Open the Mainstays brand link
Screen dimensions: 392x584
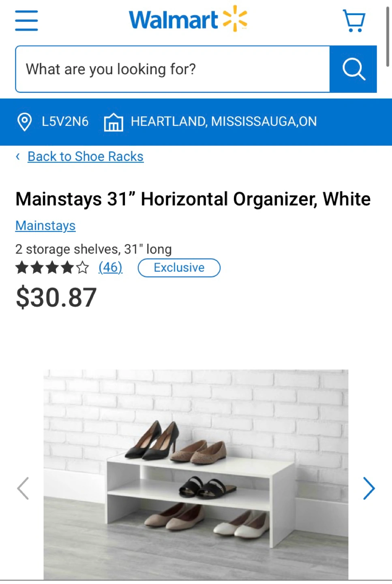click(45, 225)
